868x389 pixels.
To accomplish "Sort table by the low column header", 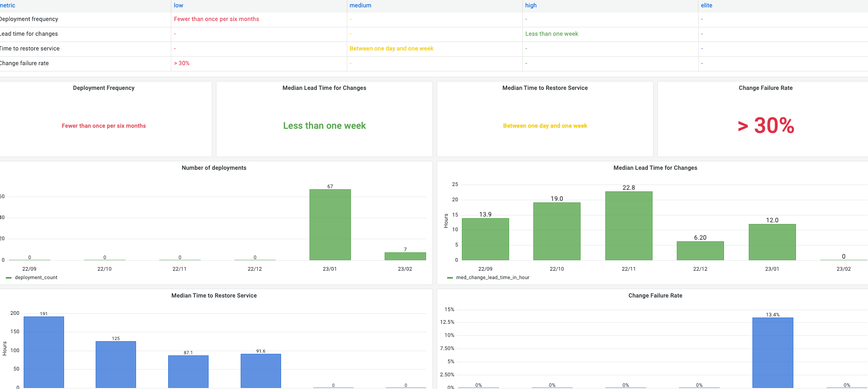I will 179,5.
